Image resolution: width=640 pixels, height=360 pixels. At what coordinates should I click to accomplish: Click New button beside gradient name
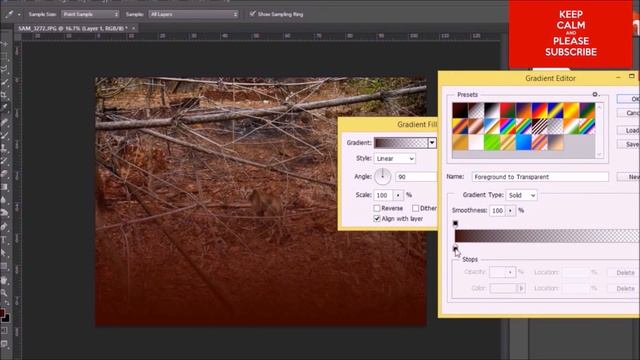click(629, 177)
